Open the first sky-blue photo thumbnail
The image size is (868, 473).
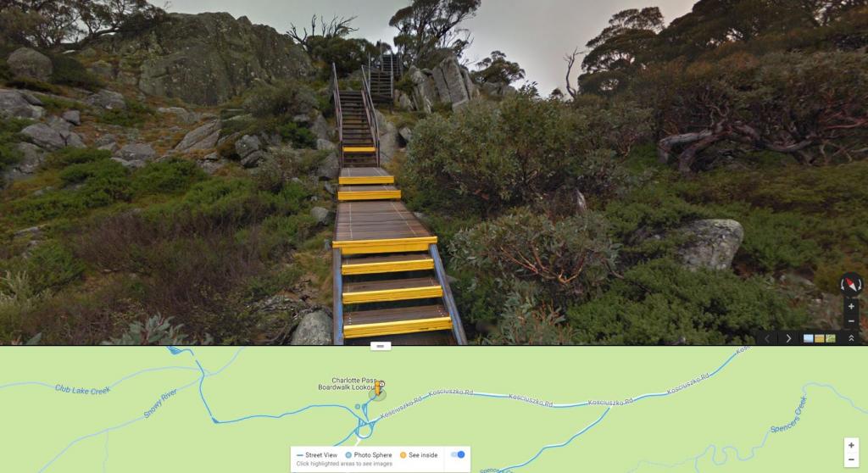tap(808, 338)
